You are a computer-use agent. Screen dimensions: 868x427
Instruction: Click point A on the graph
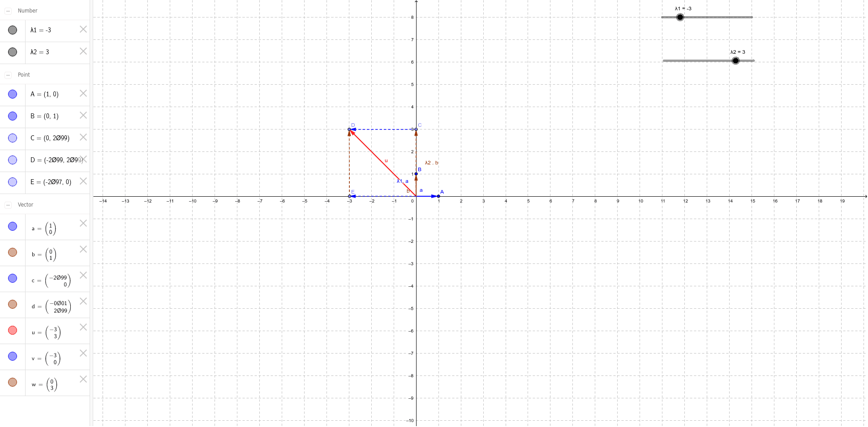point(438,196)
